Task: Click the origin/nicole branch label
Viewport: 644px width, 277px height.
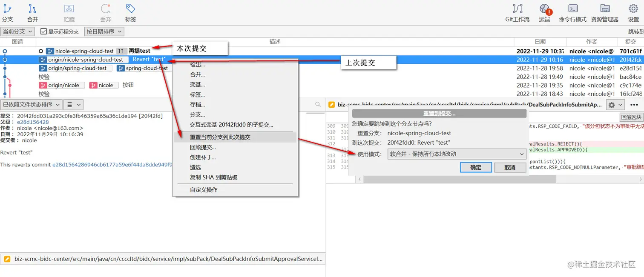Action: click(62, 85)
